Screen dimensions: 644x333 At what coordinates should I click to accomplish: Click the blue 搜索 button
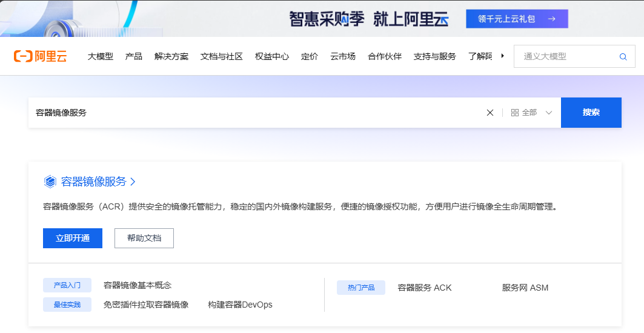coord(591,113)
